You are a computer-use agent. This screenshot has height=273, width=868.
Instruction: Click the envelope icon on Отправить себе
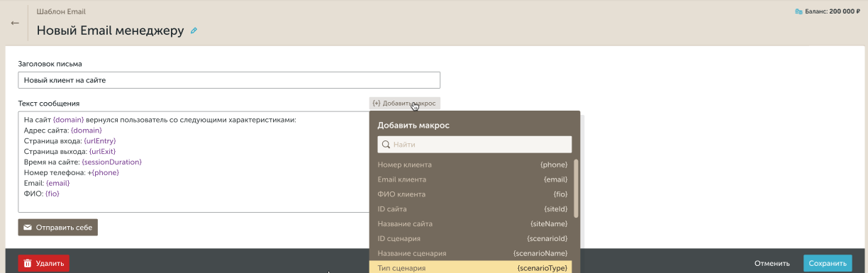(28, 228)
